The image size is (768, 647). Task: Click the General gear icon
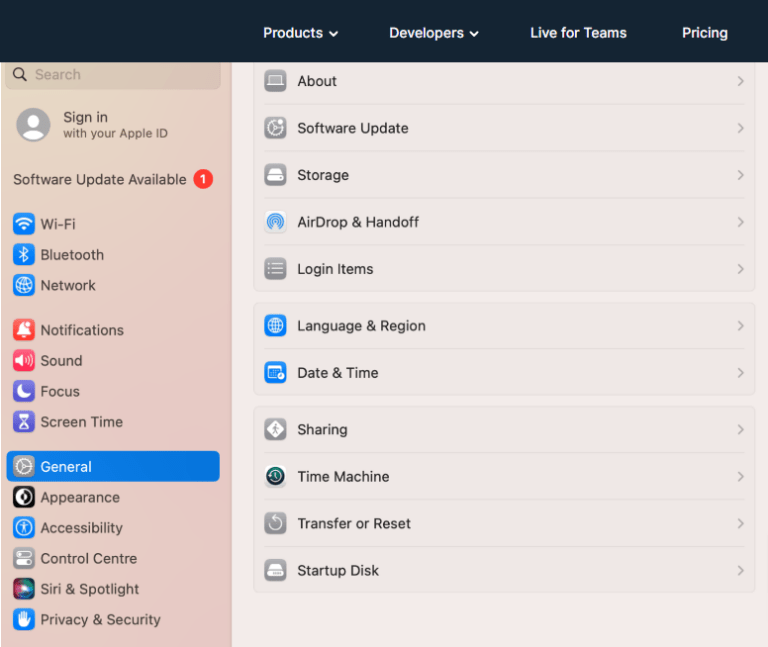click(x=24, y=466)
